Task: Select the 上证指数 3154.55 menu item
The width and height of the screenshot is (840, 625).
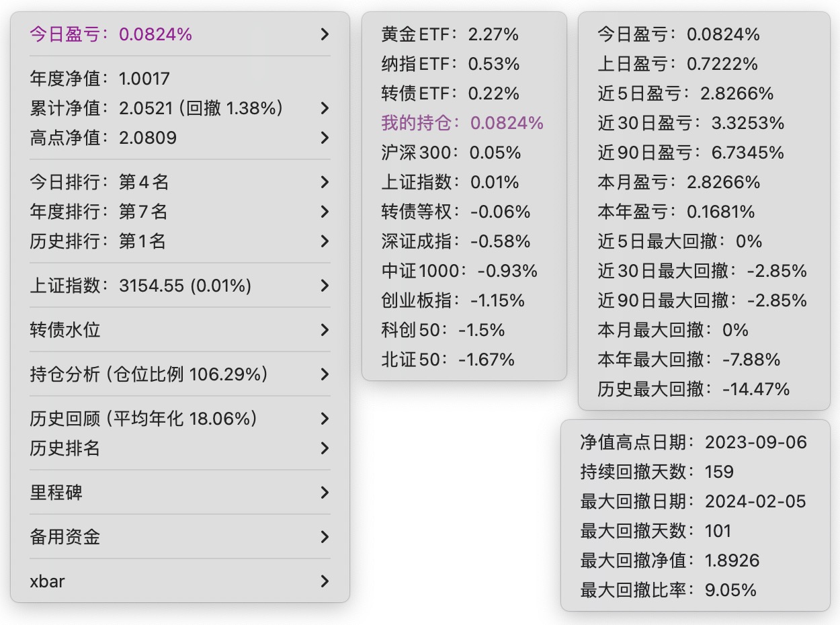Action: (140, 286)
